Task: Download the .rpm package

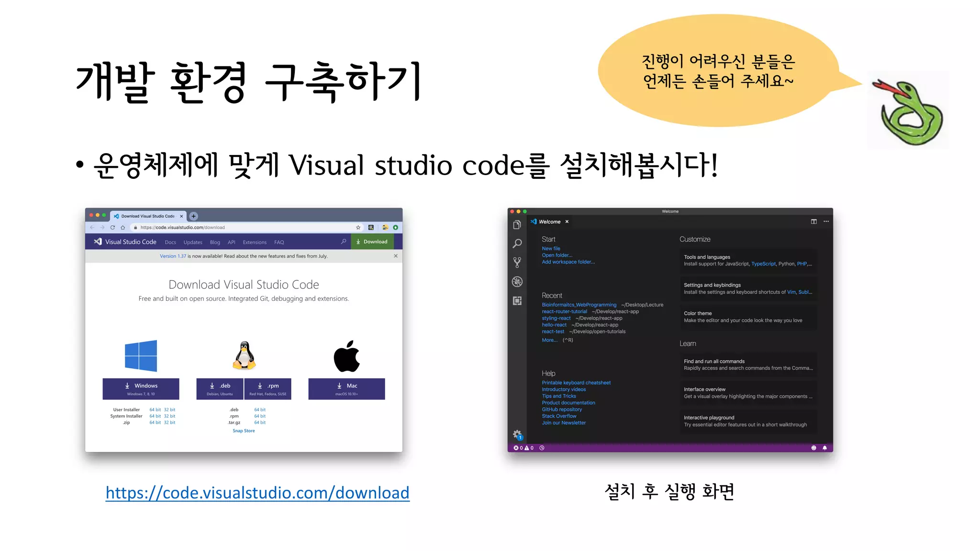Action: [268, 389]
